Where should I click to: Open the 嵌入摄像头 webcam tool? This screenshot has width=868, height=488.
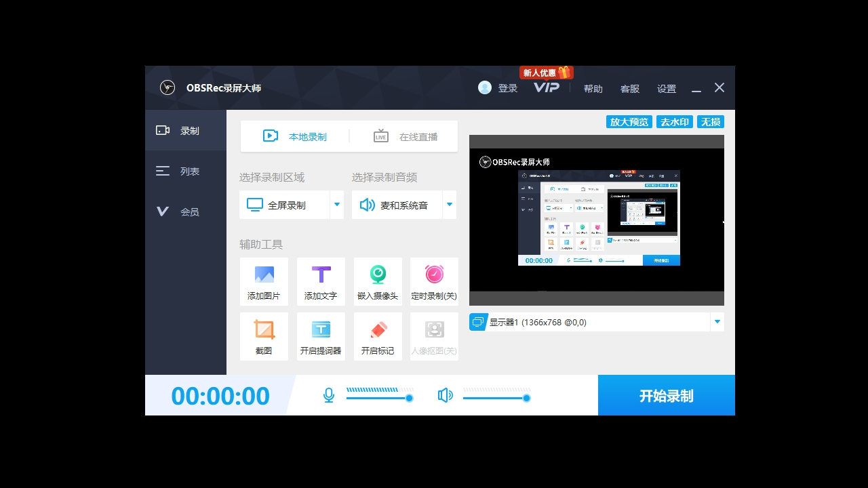point(378,281)
